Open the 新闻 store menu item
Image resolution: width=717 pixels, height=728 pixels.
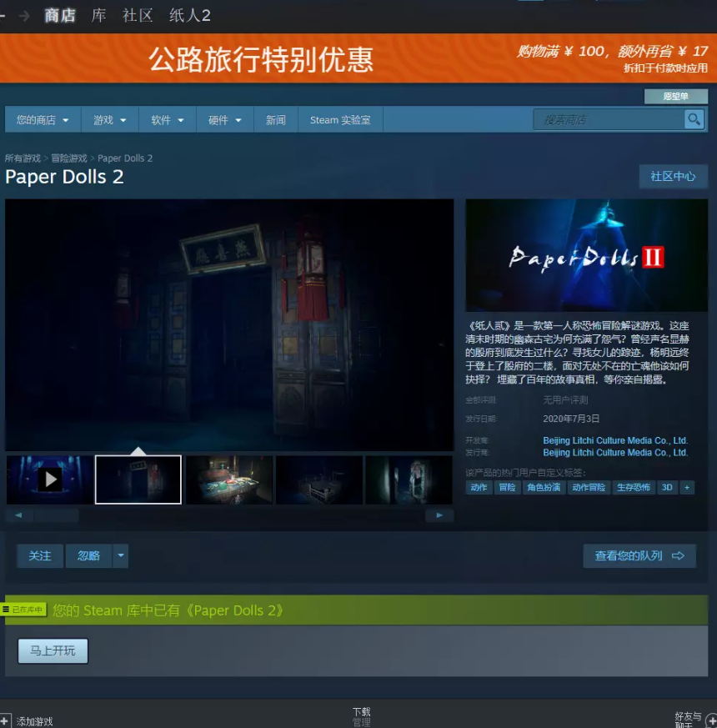tap(276, 120)
